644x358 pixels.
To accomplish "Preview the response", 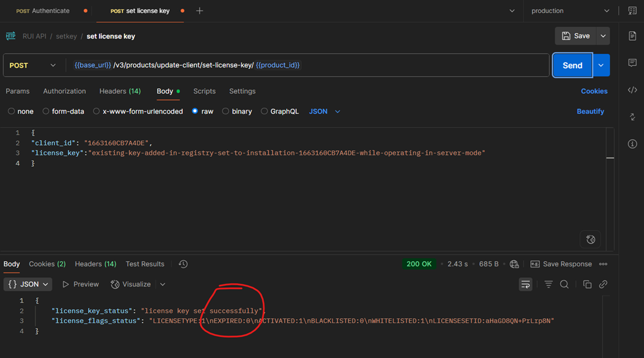I will (x=80, y=284).
